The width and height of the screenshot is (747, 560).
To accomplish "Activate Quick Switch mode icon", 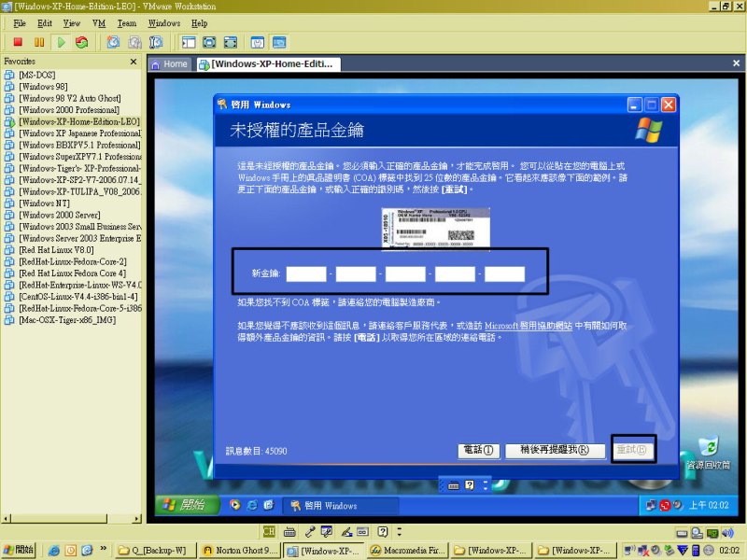I will 231,42.
